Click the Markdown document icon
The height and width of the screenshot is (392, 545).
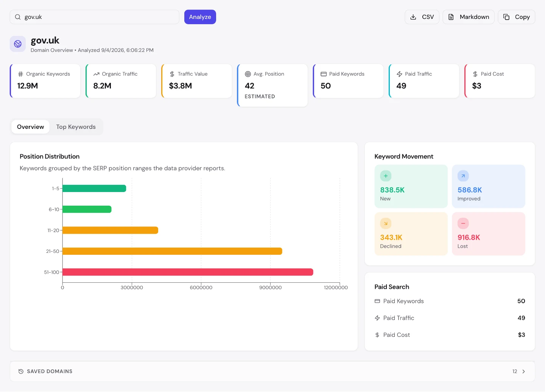click(x=451, y=17)
